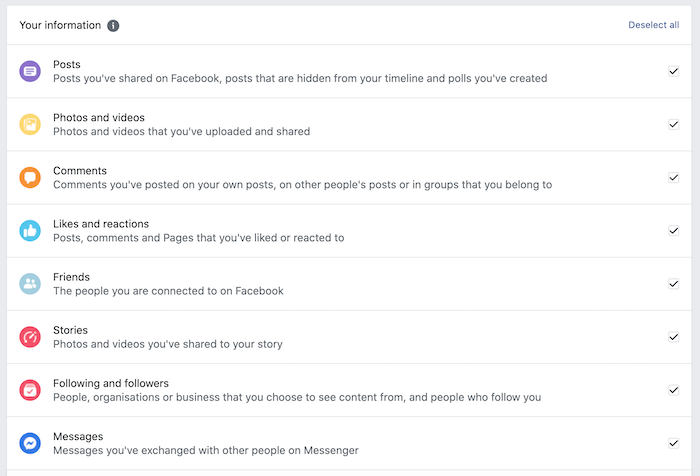The width and height of the screenshot is (700, 476).
Task: Click 'Photos and videos that you've uploaded and shared'
Action: tap(182, 131)
